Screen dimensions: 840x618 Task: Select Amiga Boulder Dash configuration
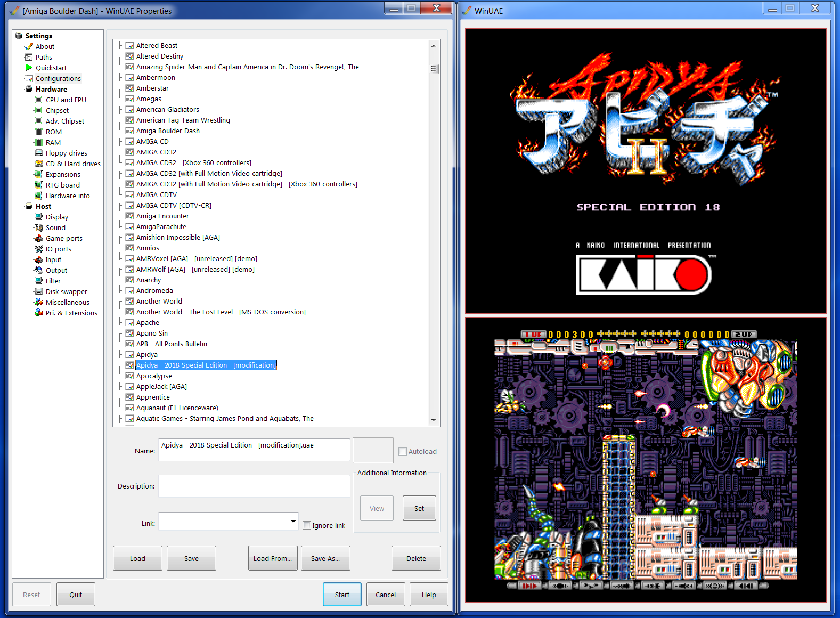[x=168, y=131]
